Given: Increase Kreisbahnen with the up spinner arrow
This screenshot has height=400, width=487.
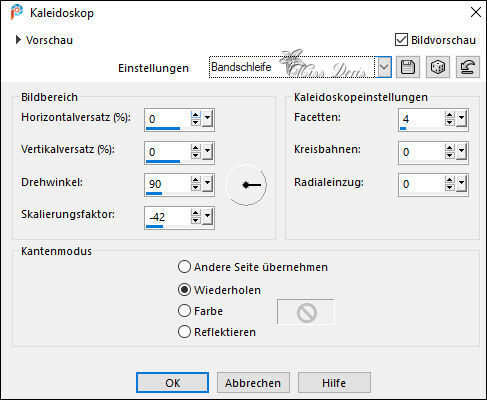Looking at the screenshot, I should [449, 148].
